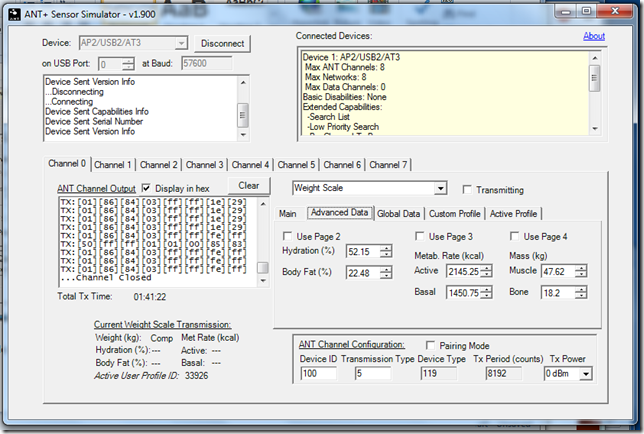644x434 pixels.
Task: Check the Use Page 2 option
Action: [289, 236]
